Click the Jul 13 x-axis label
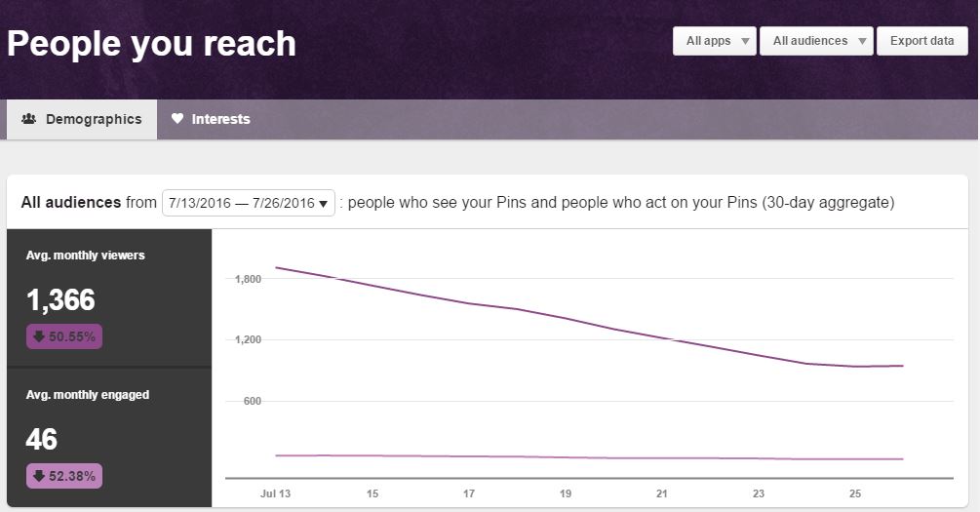This screenshot has height=512, width=980. click(276, 493)
